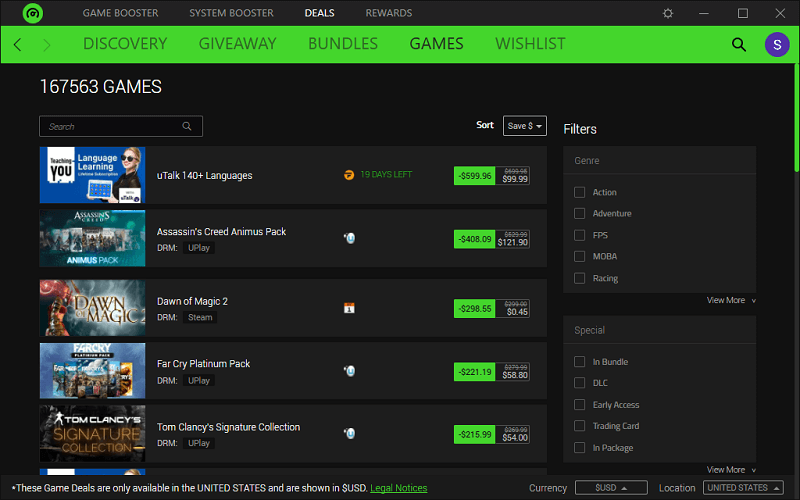The width and height of the screenshot is (800, 500).
Task: Open the UNITED STATES location dropdown
Action: (x=743, y=488)
